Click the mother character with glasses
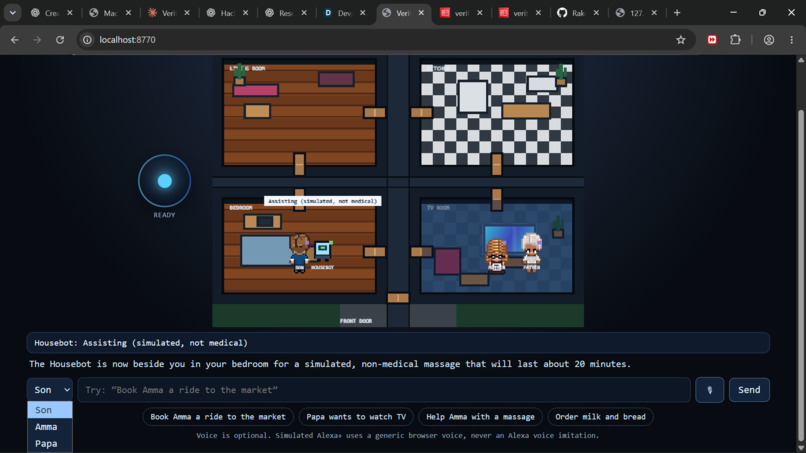 click(496, 255)
